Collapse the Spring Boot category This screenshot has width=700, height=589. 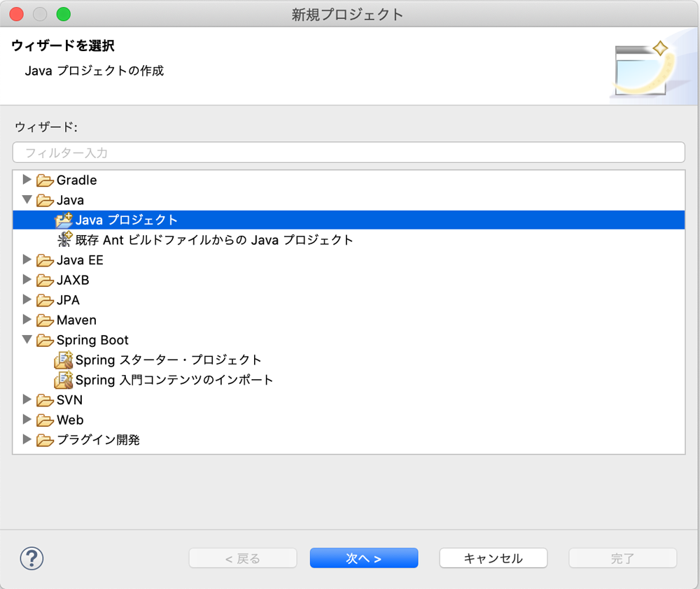27,339
